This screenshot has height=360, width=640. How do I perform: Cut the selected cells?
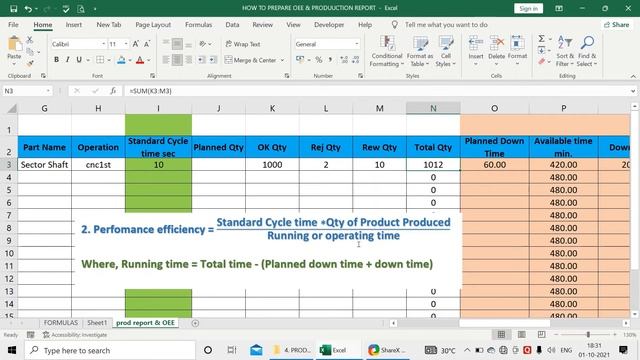(30, 40)
